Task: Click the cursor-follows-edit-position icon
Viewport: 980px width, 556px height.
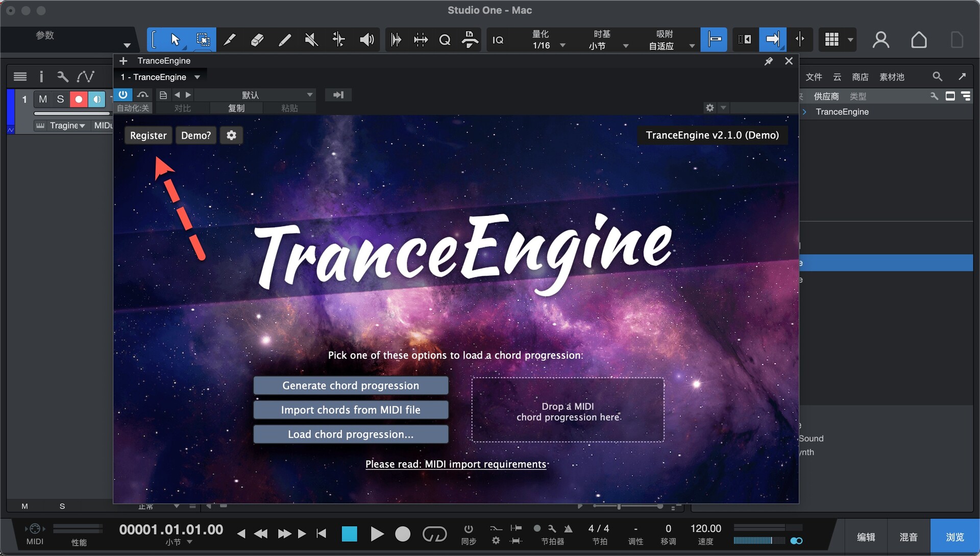Action: click(x=800, y=39)
